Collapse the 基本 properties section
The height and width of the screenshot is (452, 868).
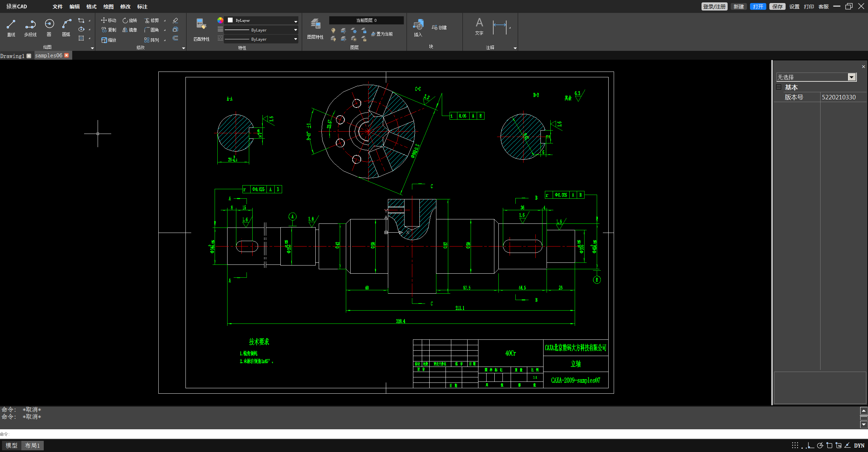(779, 87)
